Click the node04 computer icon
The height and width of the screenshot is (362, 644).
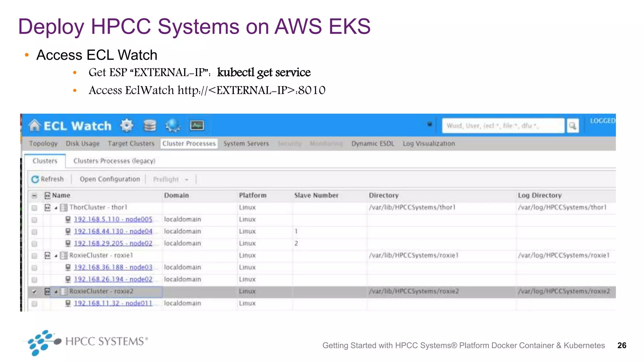[68, 231]
